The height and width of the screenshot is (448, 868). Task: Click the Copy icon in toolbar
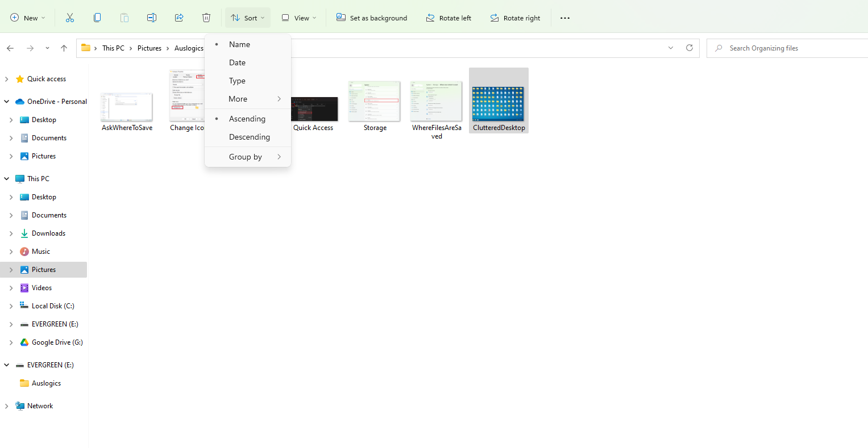pyautogui.click(x=97, y=18)
